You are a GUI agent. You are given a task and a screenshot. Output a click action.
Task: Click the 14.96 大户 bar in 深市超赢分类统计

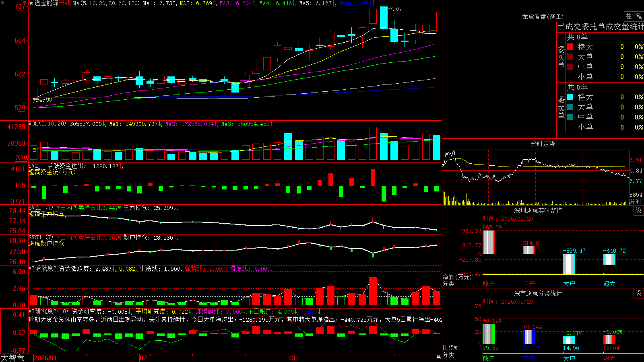[569, 340]
